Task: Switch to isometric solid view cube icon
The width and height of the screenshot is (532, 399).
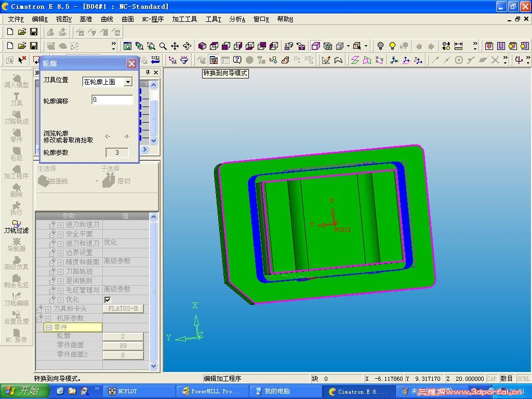Action: click(202, 46)
